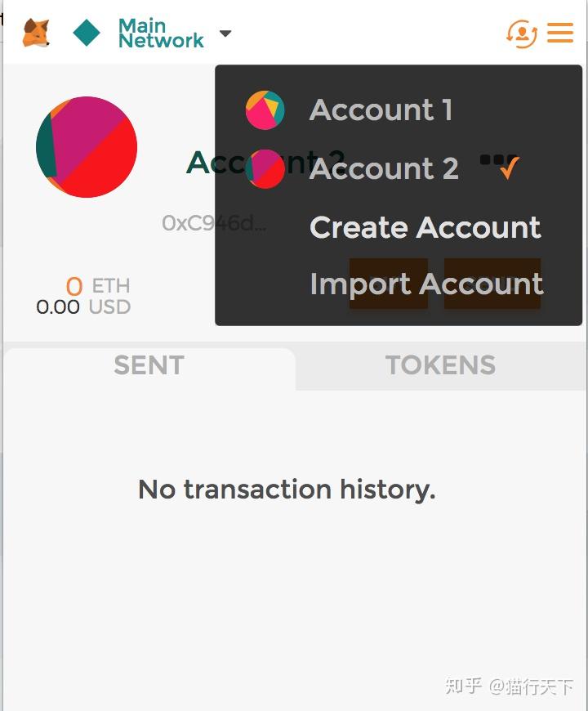Open the account switcher icon
588x711 pixels.
click(521, 33)
